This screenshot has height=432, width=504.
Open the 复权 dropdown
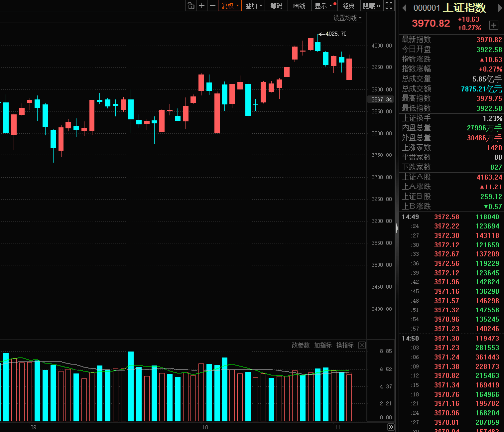230,6
